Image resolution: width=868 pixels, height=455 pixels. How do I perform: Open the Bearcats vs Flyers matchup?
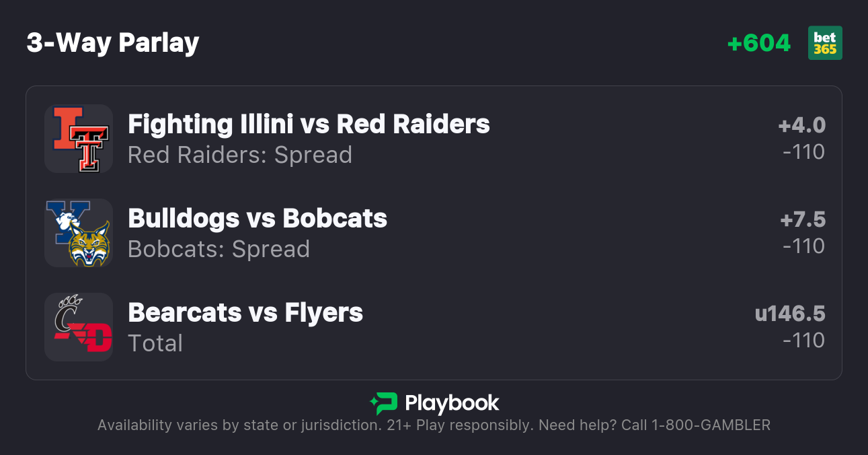point(245,313)
